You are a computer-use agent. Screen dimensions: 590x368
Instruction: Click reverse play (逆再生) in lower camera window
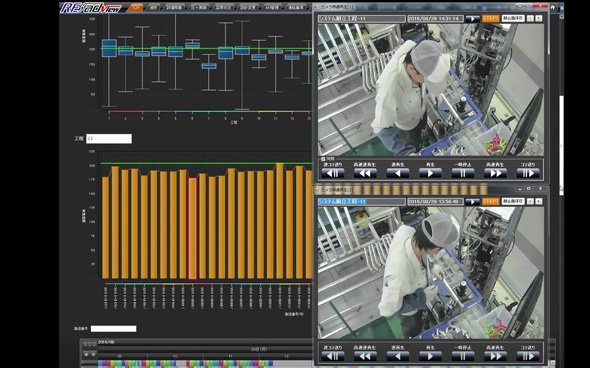pos(398,356)
